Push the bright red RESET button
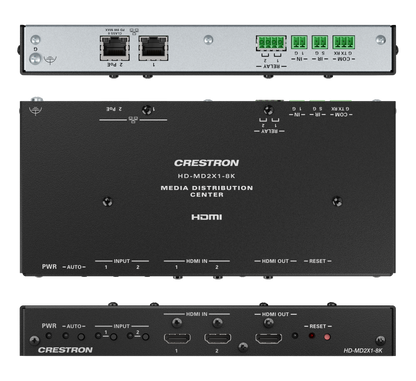The width and height of the screenshot is (416, 381). click(x=327, y=337)
